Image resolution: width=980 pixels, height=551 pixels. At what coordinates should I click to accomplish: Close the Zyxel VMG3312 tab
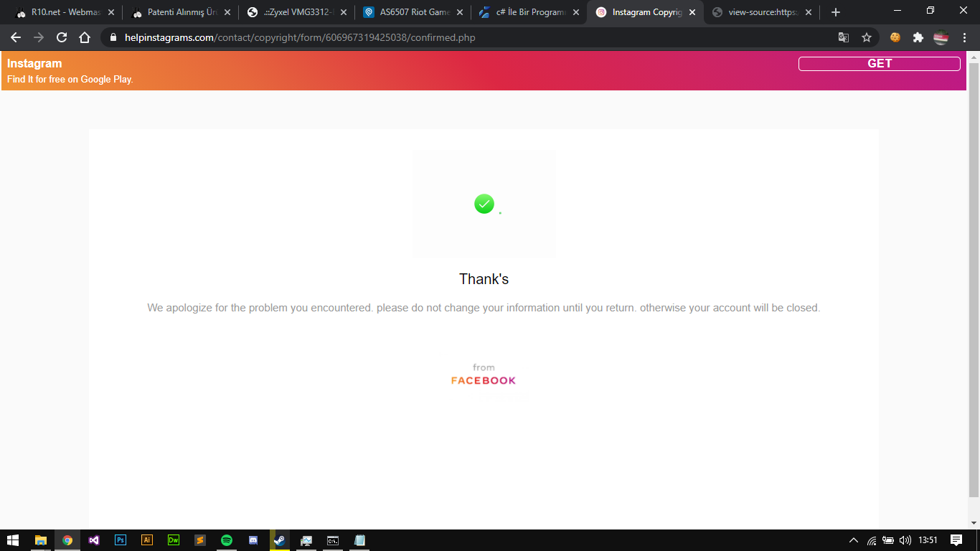[344, 12]
